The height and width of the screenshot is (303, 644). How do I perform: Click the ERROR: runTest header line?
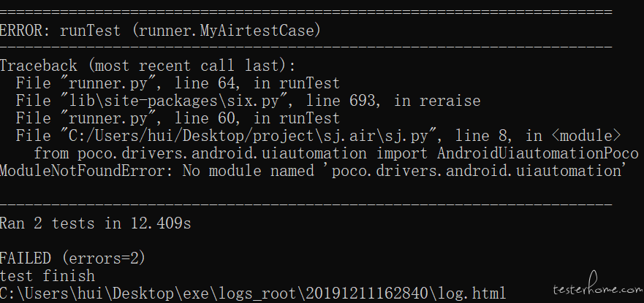click(x=160, y=31)
